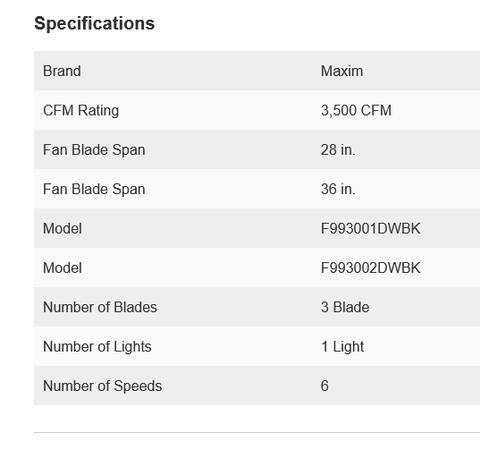Click the divider line below the table
This screenshot has width=480, height=450.
click(x=257, y=432)
